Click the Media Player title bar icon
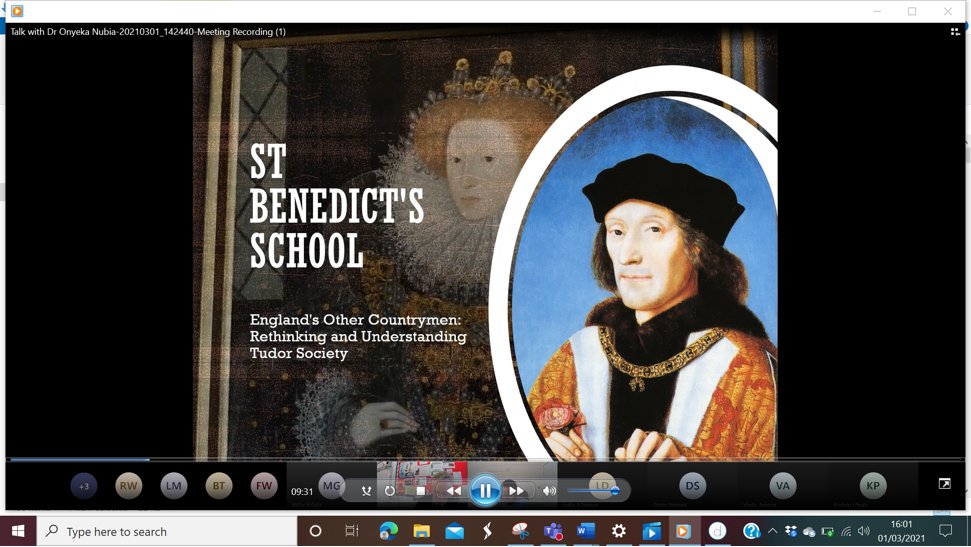Screen dimensions: 971x547 click(x=17, y=11)
